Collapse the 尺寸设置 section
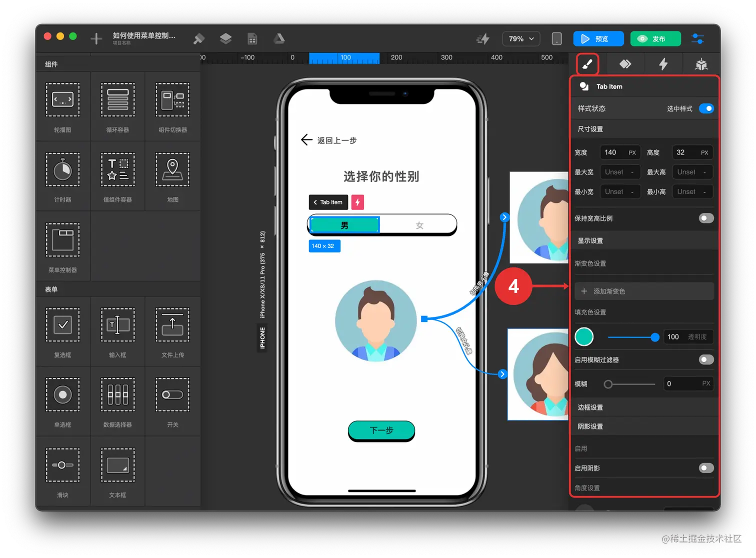The height and width of the screenshot is (558, 756). pos(644,129)
